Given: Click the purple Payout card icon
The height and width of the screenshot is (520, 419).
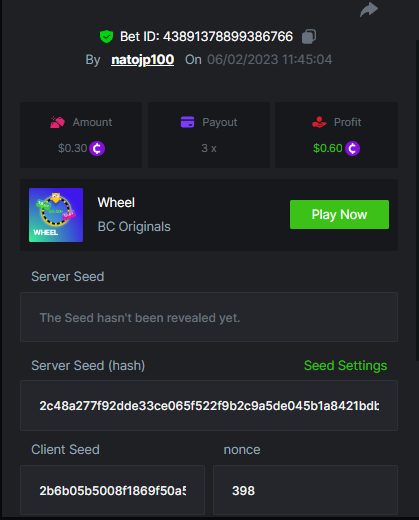Looking at the screenshot, I should click(x=187, y=122).
